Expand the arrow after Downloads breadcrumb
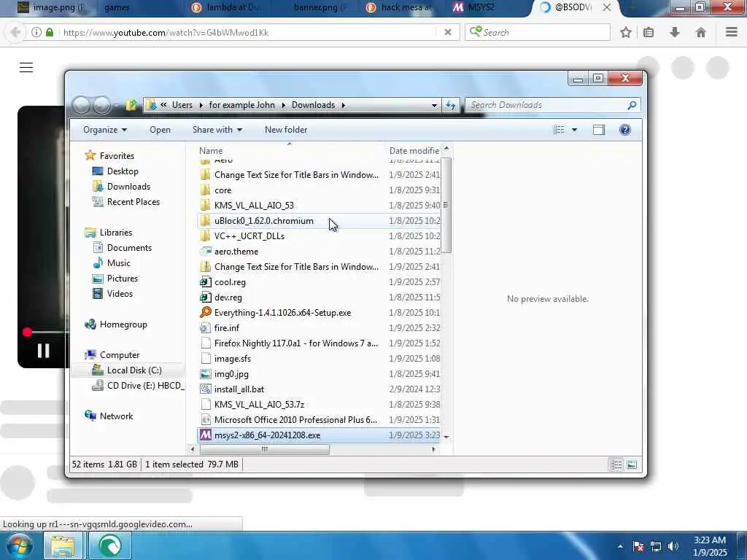This screenshot has width=747, height=560. (343, 105)
